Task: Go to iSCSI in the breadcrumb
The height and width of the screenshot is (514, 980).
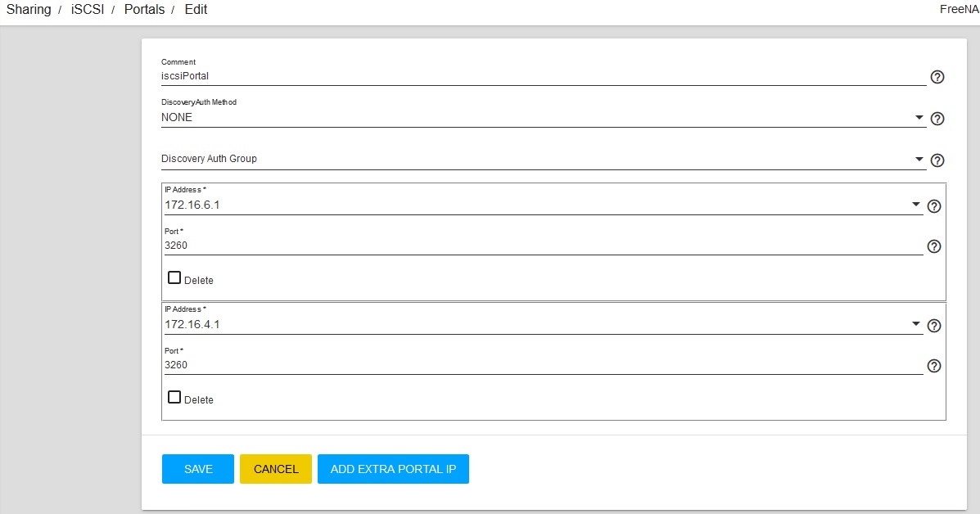Action: [x=88, y=9]
